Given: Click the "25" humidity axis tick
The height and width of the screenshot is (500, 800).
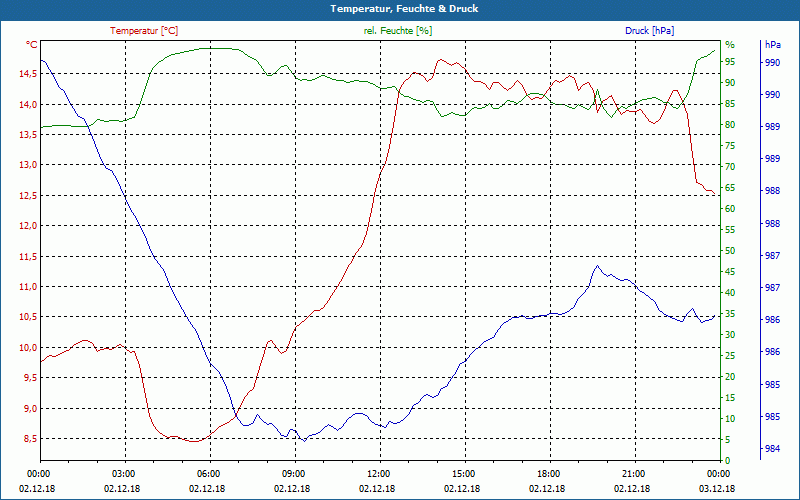Looking at the screenshot, I should pyautogui.click(x=730, y=356).
